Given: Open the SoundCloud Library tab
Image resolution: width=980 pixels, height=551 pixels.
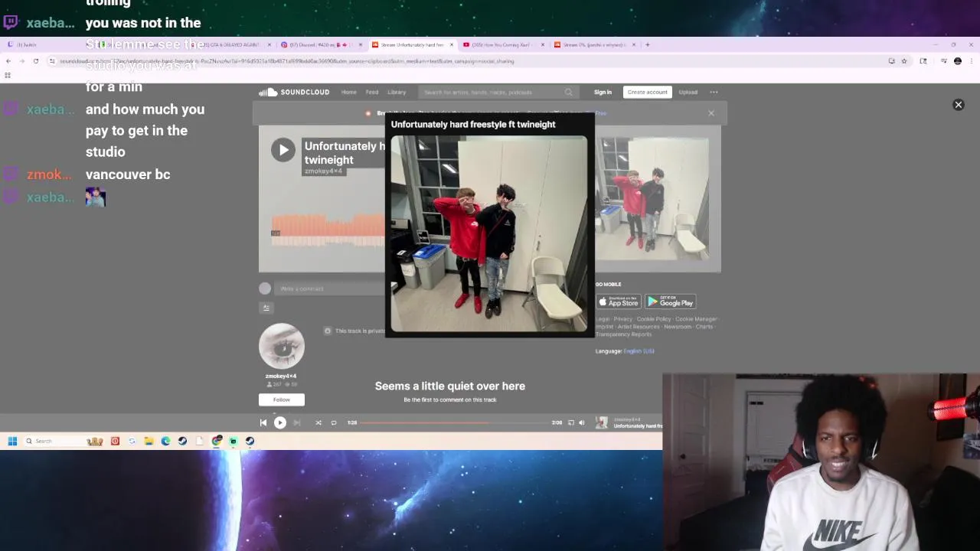Looking at the screenshot, I should coord(397,92).
